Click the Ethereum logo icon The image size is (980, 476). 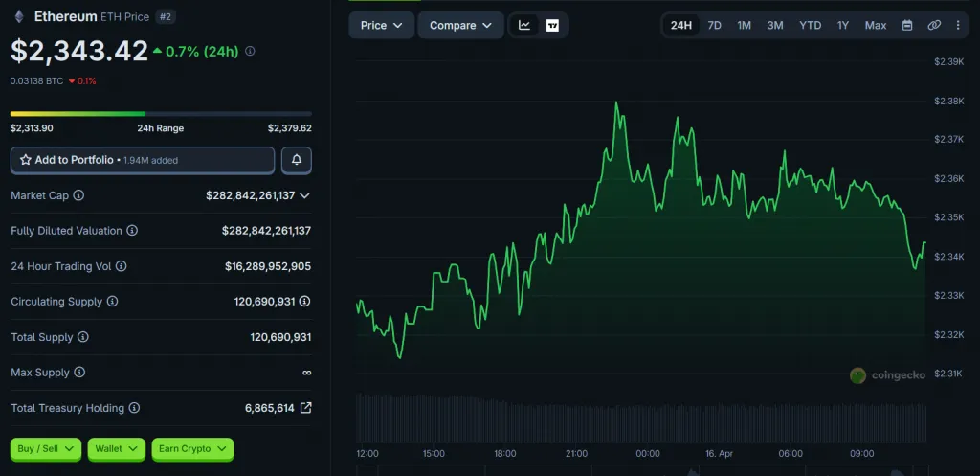[19, 17]
